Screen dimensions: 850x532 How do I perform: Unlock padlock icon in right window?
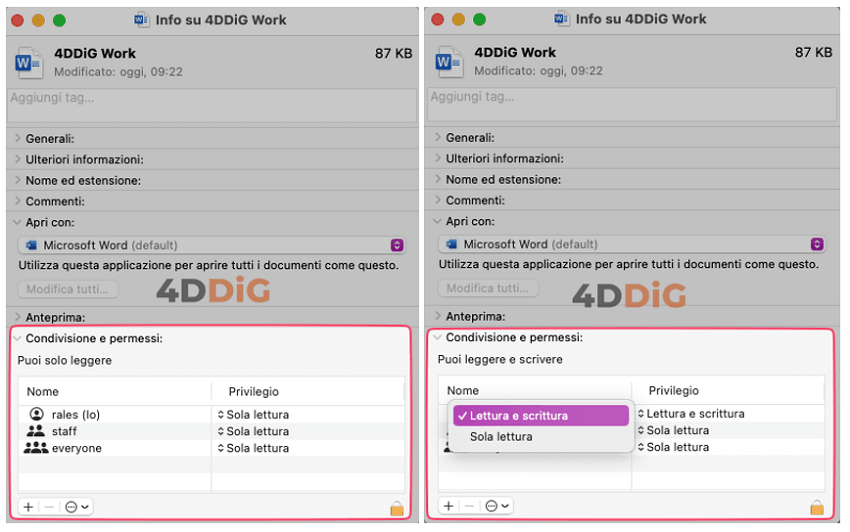[x=817, y=507]
